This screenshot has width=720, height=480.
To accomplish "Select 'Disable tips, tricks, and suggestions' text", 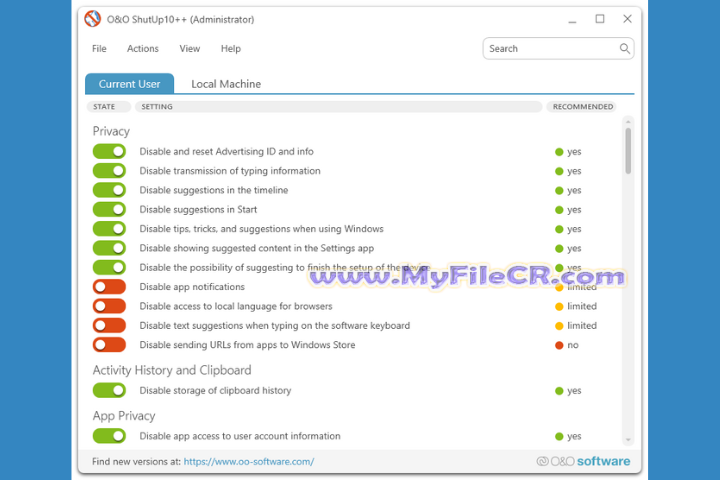I will click(261, 229).
